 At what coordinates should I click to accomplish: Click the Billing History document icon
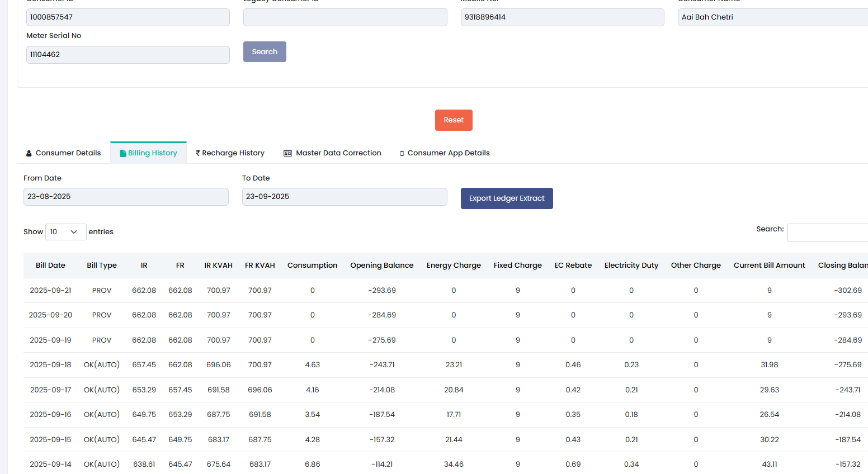pyautogui.click(x=123, y=153)
